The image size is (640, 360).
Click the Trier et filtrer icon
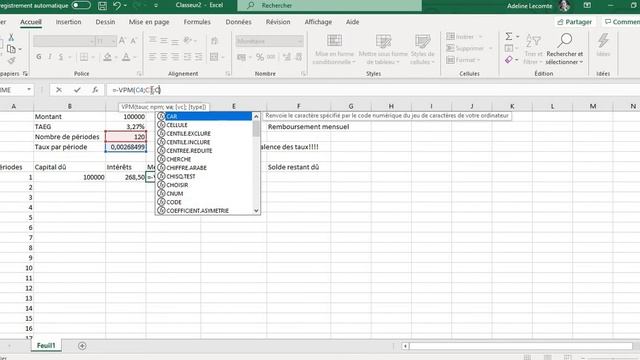533,49
